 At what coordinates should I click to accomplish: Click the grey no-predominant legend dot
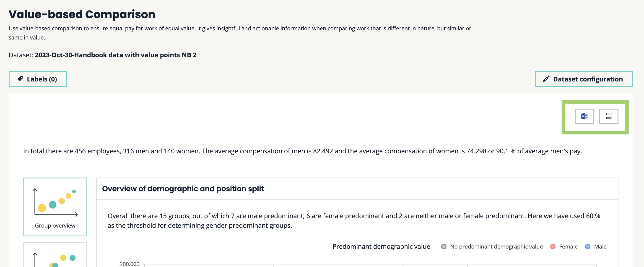pos(444,246)
